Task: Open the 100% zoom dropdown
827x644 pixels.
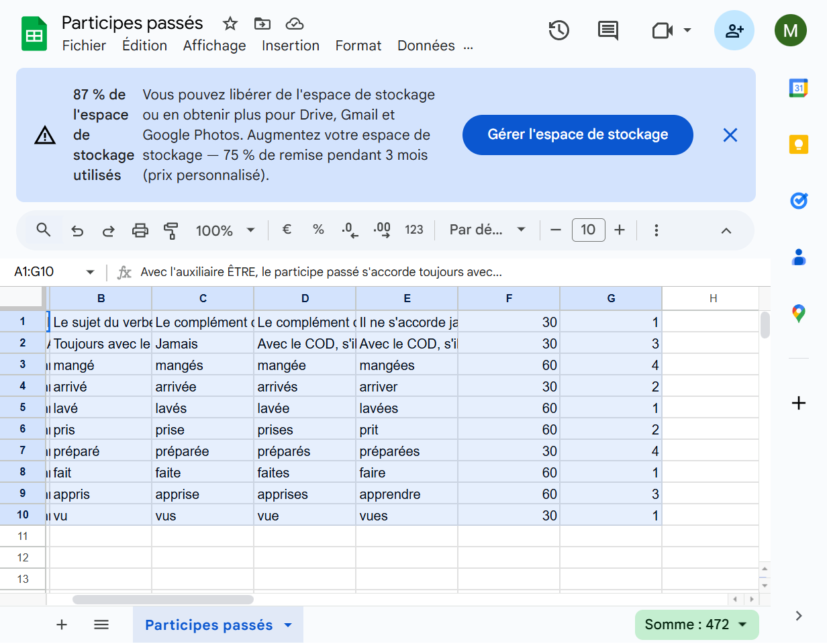Action: 225,230
